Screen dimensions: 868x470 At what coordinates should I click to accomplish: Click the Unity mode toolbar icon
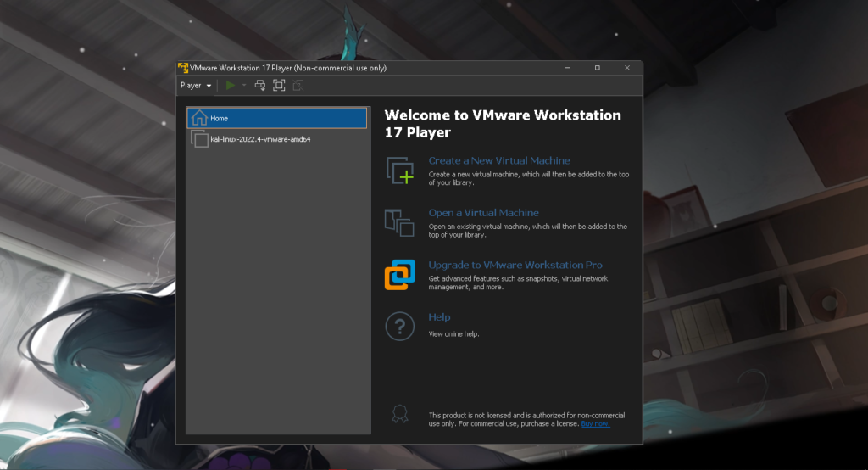pos(298,86)
